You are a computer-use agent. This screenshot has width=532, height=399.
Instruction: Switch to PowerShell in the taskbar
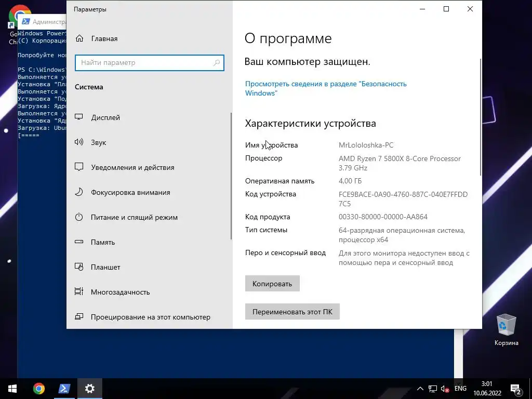click(x=64, y=389)
